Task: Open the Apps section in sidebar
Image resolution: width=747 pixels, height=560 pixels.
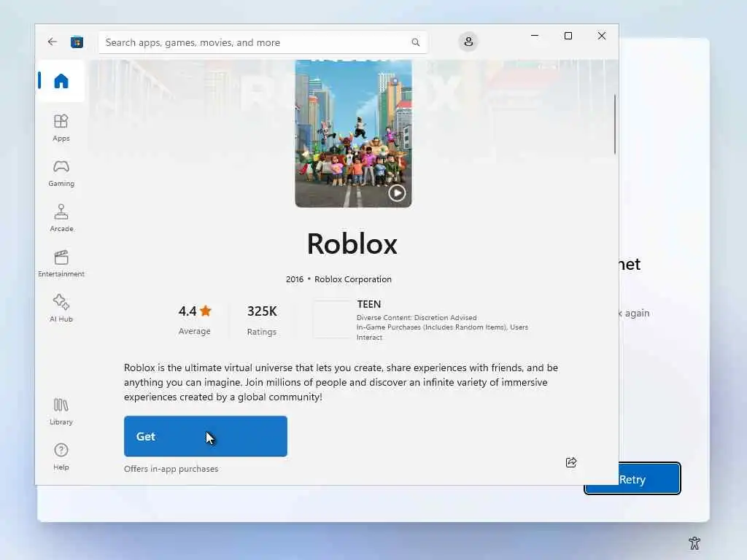Action: [61, 128]
